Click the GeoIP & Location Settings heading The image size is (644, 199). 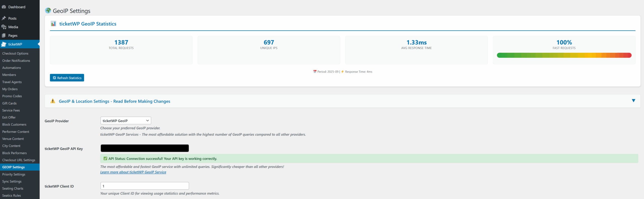point(114,101)
